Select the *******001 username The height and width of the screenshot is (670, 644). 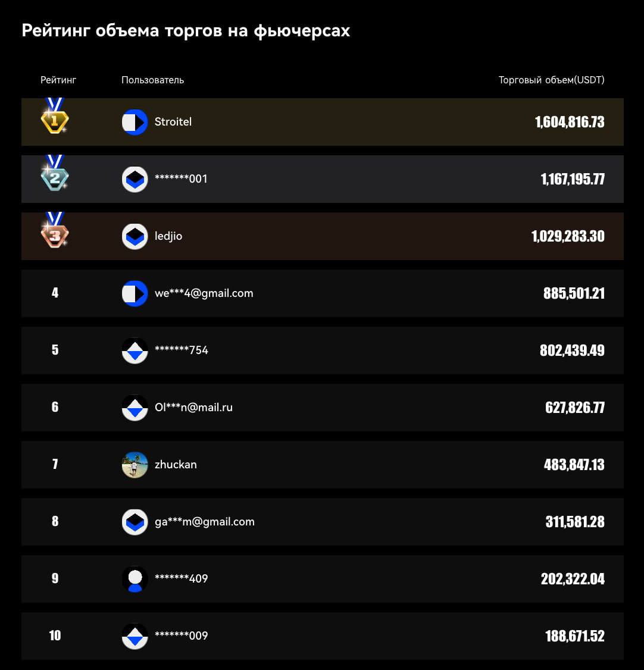tap(181, 179)
